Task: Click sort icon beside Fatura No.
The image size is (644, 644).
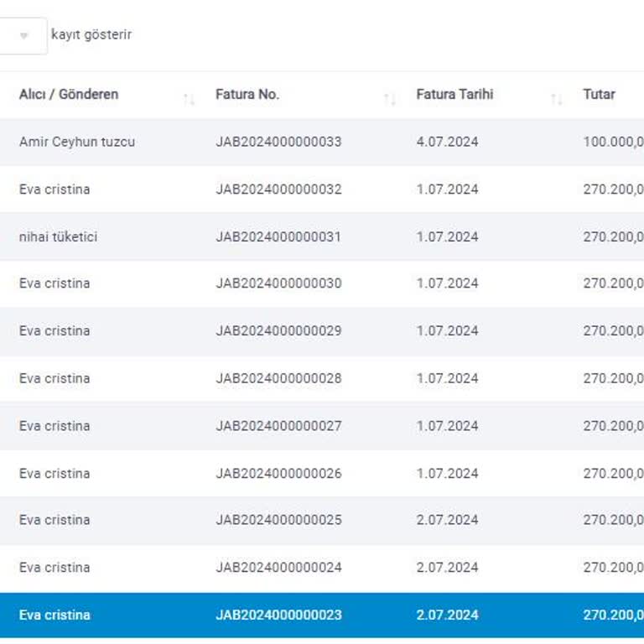Action: (389, 100)
